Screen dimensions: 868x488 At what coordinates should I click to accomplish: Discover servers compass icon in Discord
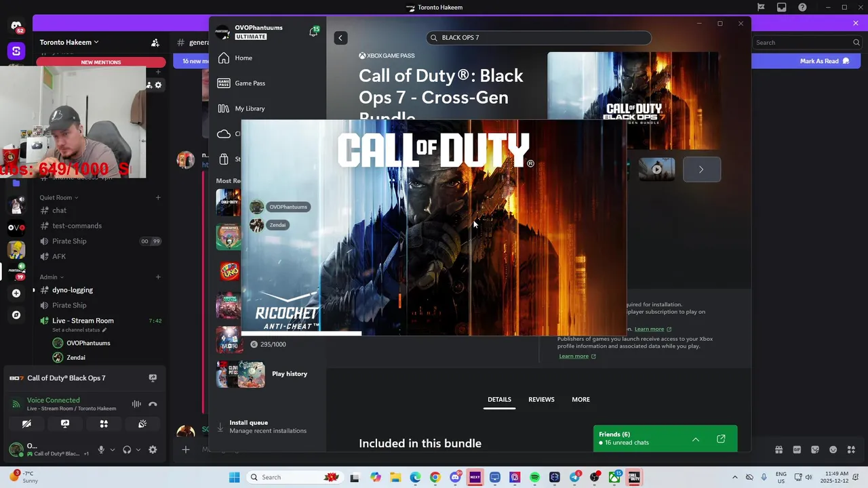coord(16,315)
